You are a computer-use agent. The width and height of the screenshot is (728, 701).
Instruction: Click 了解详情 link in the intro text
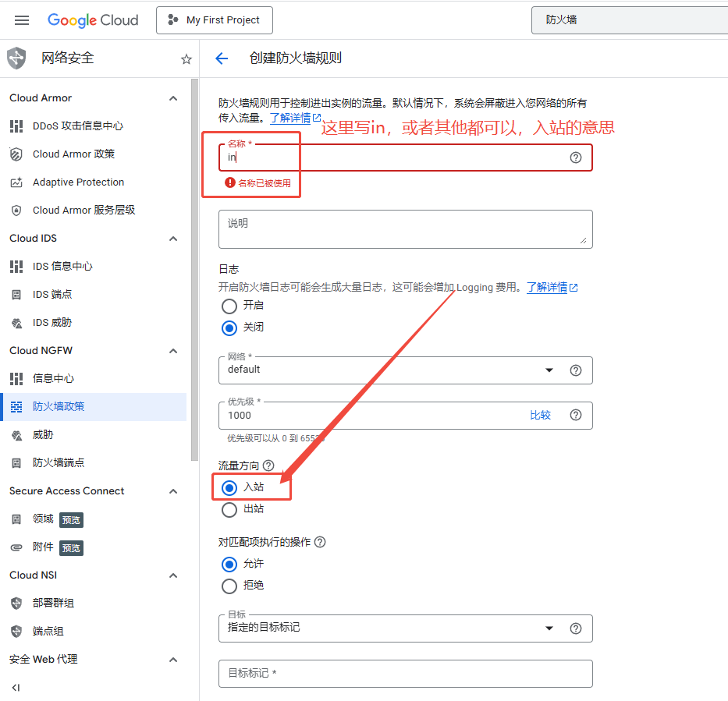point(295,118)
